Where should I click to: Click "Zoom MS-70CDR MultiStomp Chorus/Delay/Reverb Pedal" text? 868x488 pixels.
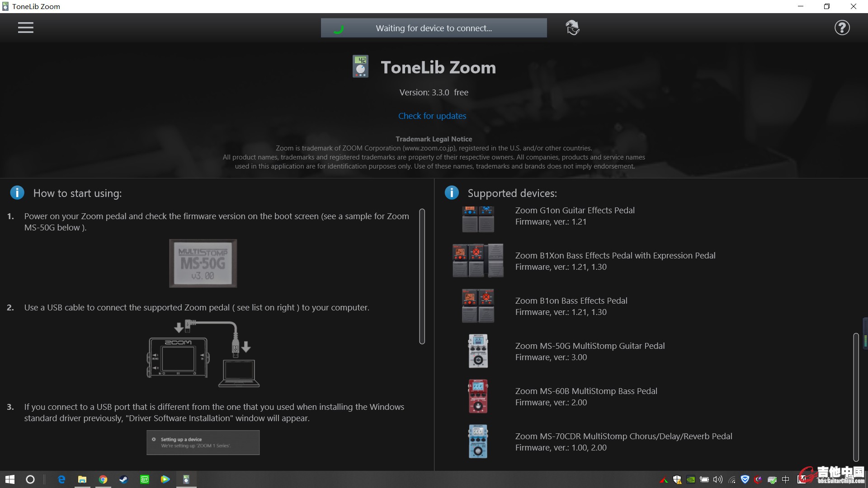click(x=624, y=436)
